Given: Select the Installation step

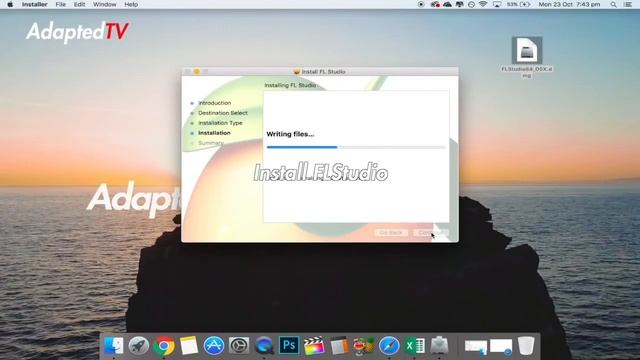Looking at the screenshot, I should point(214,133).
